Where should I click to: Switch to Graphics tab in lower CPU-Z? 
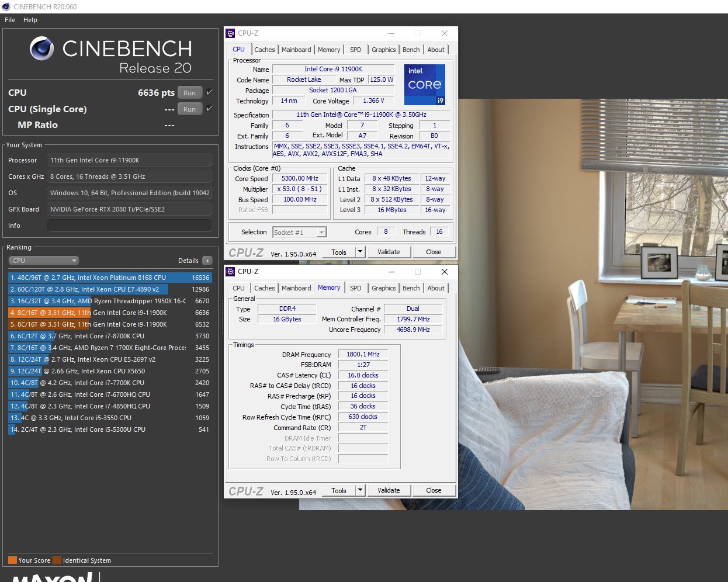coord(384,288)
